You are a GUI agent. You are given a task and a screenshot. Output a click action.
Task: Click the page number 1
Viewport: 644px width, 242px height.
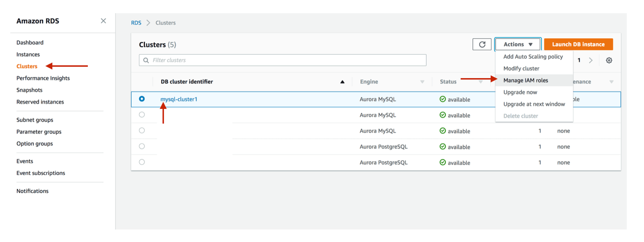[579, 60]
